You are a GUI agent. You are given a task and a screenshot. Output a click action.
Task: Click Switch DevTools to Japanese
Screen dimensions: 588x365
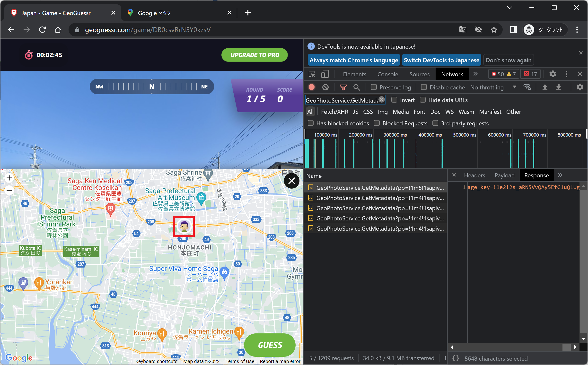[x=441, y=60]
